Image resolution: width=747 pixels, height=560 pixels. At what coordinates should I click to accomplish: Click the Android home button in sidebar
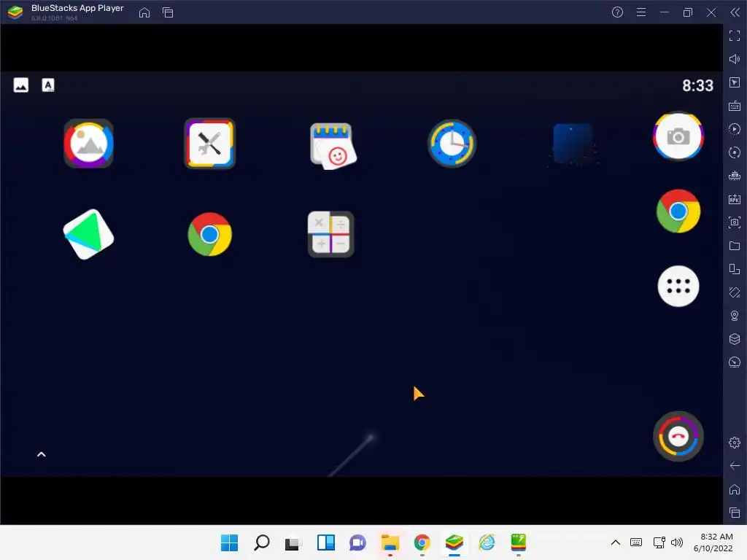click(735, 489)
